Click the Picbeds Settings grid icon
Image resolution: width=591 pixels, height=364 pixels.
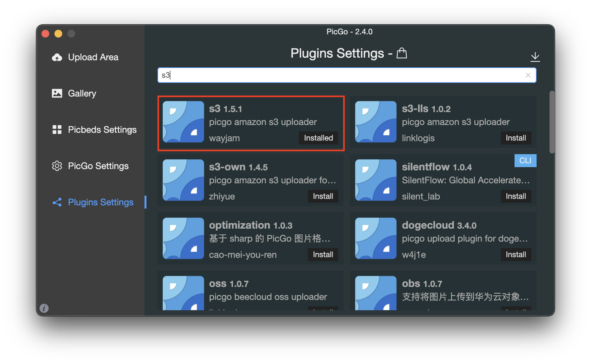pos(57,130)
